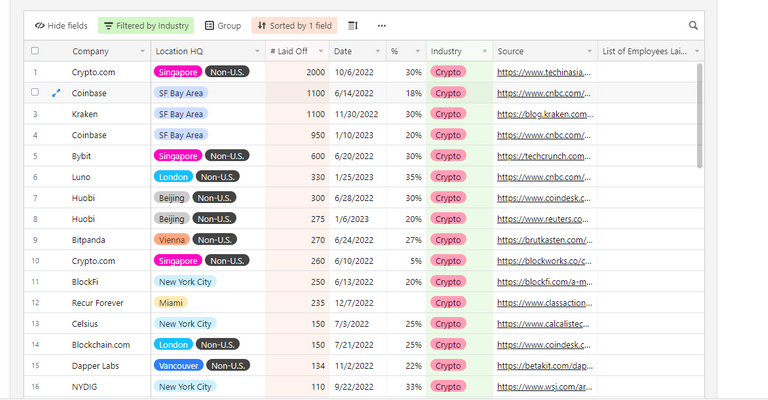The image size is (768, 400).
Task: Select the 27% cell for Bitpanda
Action: (x=406, y=240)
